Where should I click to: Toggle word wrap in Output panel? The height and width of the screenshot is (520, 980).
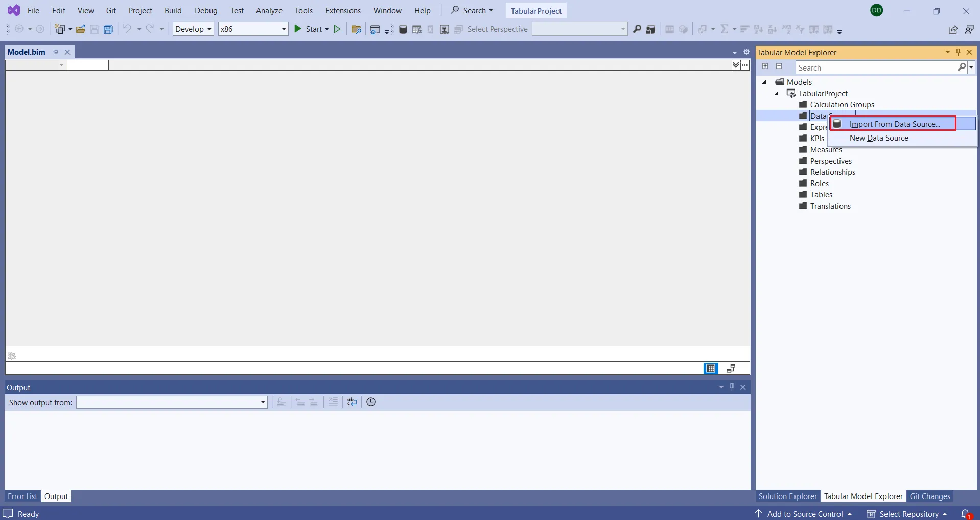pos(352,402)
